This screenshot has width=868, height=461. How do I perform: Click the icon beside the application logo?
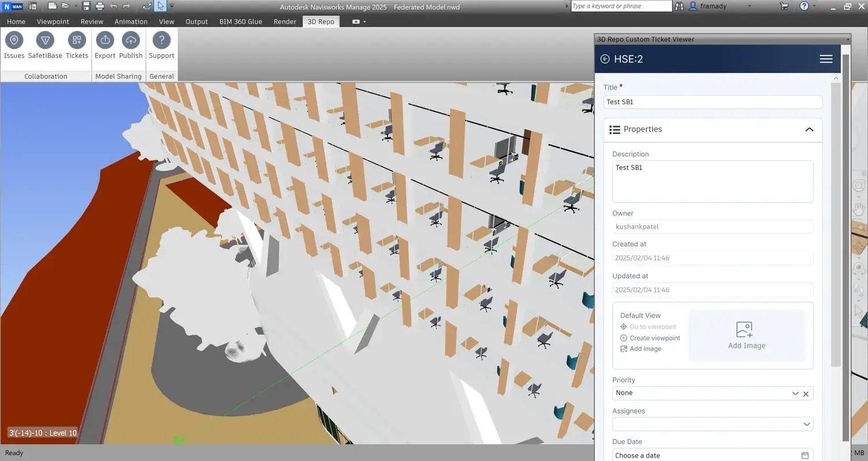pyautogui.click(x=32, y=6)
